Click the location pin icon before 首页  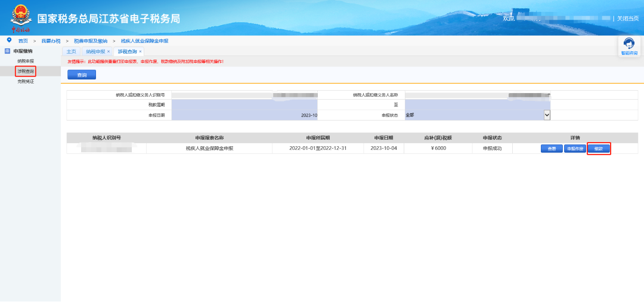pyautogui.click(x=9, y=40)
